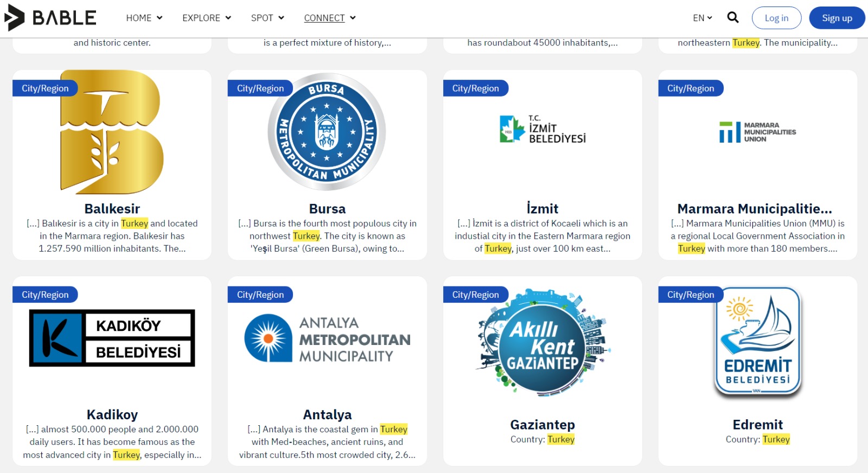The height and width of the screenshot is (473, 868).
Task: Click 'Country: Turkey' under Gaziantep
Action: click(542, 439)
